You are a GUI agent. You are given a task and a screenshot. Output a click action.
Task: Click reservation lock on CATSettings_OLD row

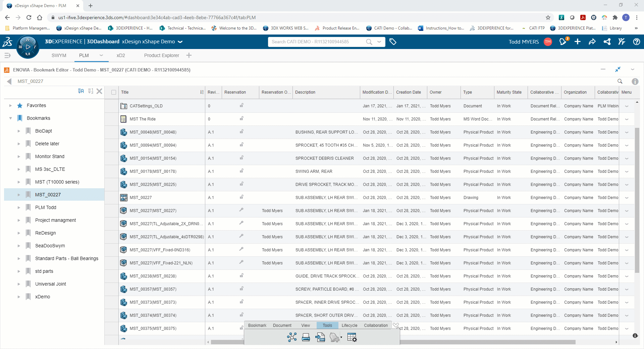pyautogui.click(x=241, y=105)
